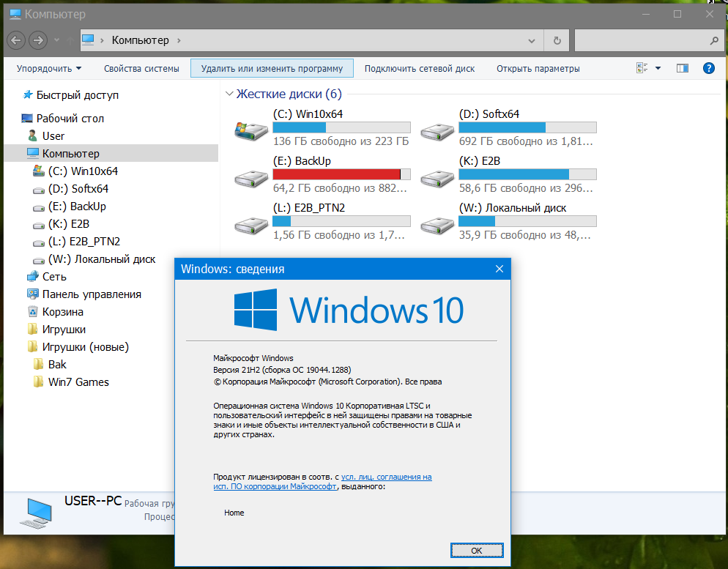728x569 pixels.
Task: Collapse the Жесткие диски (6) group
Action: [229, 94]
